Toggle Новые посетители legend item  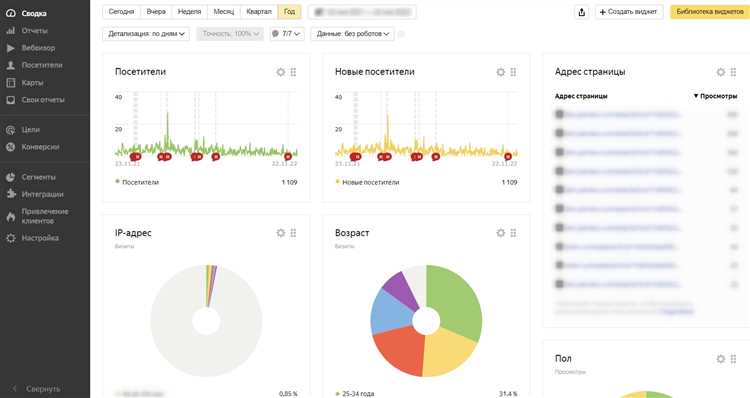point(367,182)
